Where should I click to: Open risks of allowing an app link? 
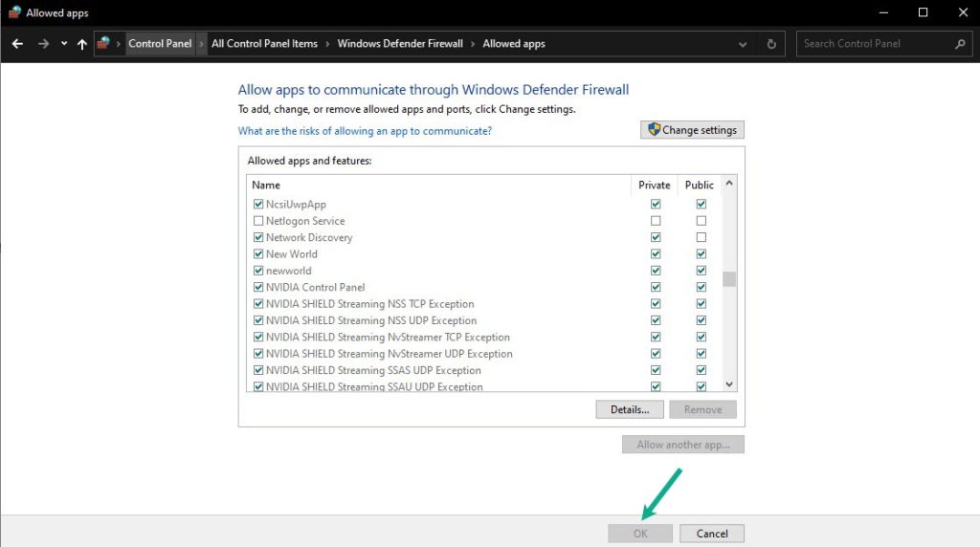tap(365, 131)
